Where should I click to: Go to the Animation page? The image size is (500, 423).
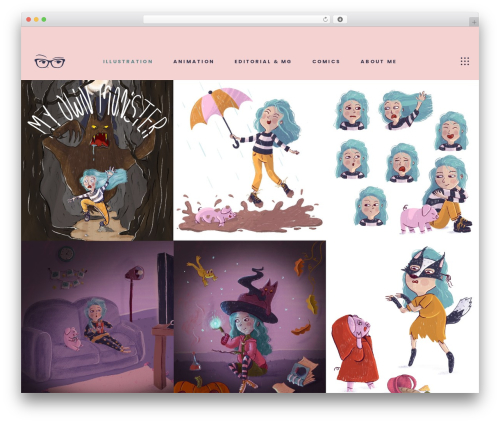coord(194,62)
